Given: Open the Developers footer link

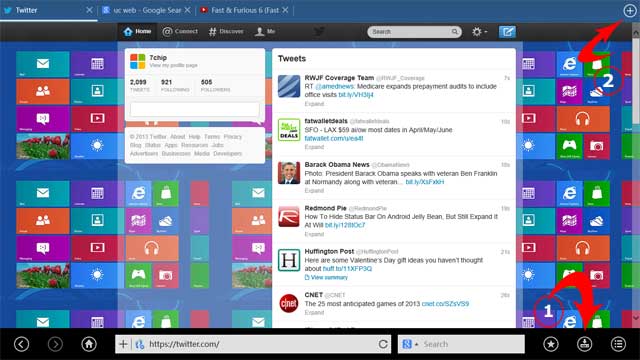Looking at the screenshot, I should (228, 153).
